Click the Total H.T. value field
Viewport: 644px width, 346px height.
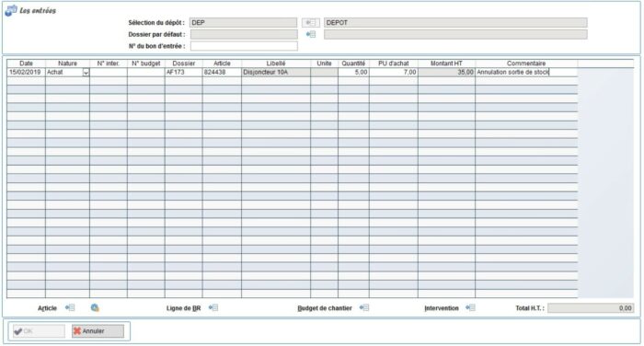(x=591, y=308)
